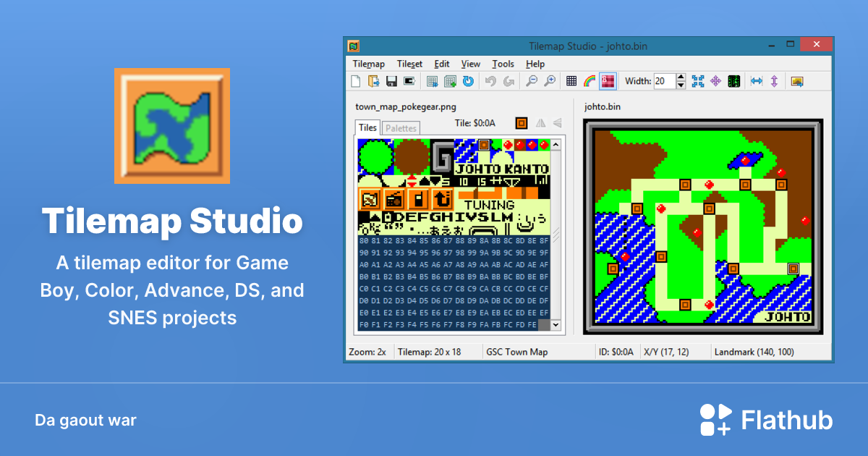Open a new tilemap file
868x456 pixels.
pyautogui.click(x=355, y=81)
